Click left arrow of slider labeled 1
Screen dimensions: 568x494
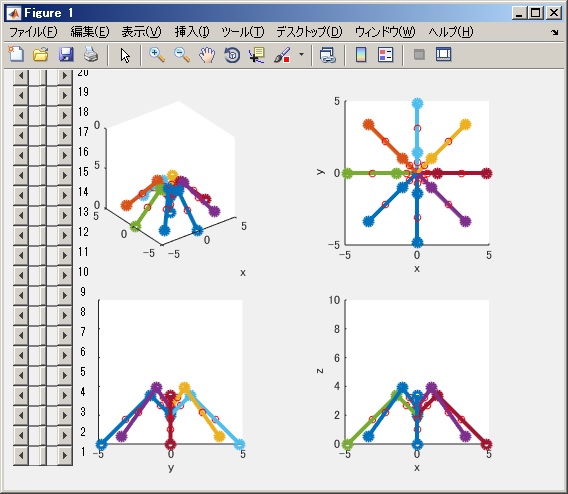pos(21,455)
